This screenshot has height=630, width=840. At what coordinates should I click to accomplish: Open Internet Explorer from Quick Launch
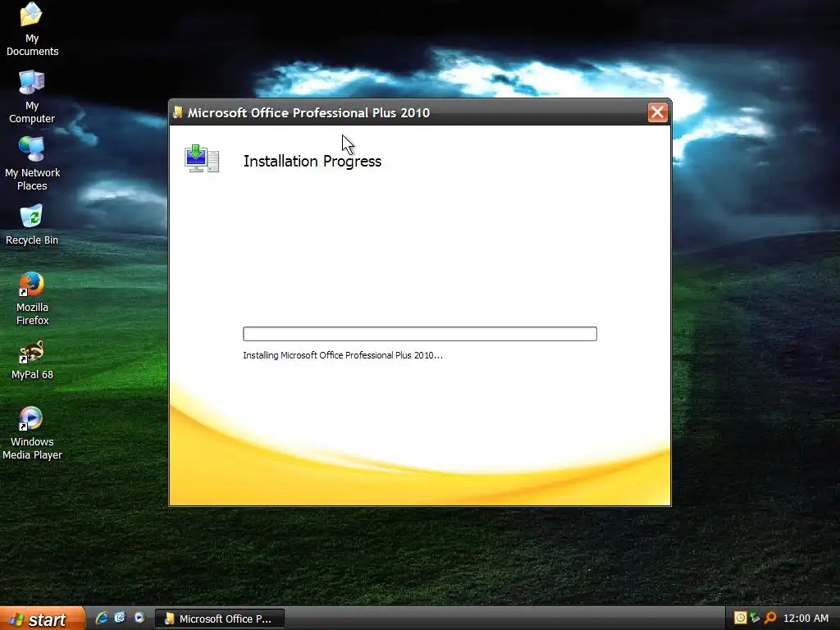click(x=101, y=619)
